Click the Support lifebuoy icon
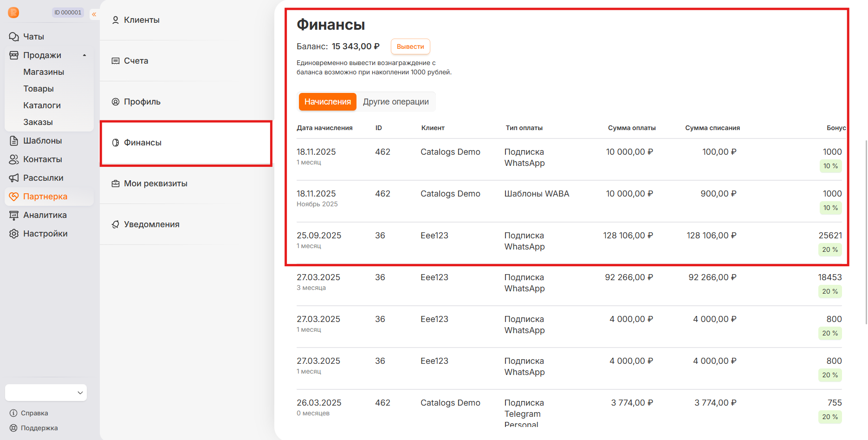The height and width of the screenshot is (440, 868). coord(13,428)
